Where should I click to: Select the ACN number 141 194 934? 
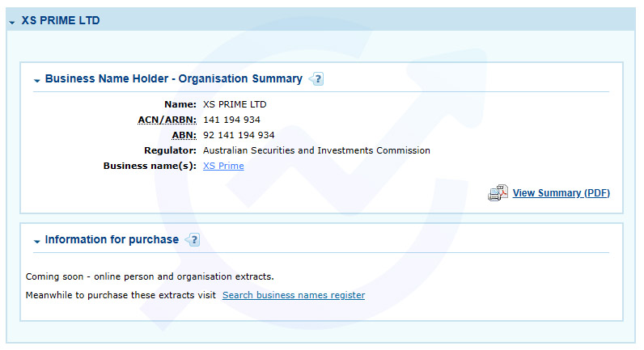(x=231, y=120)
